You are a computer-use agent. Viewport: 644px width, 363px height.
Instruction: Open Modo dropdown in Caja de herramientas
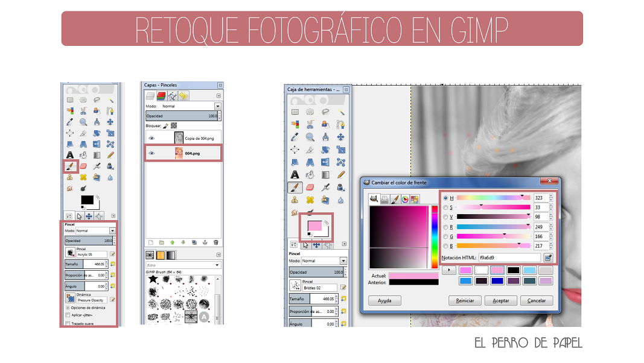tap(343, 261)
